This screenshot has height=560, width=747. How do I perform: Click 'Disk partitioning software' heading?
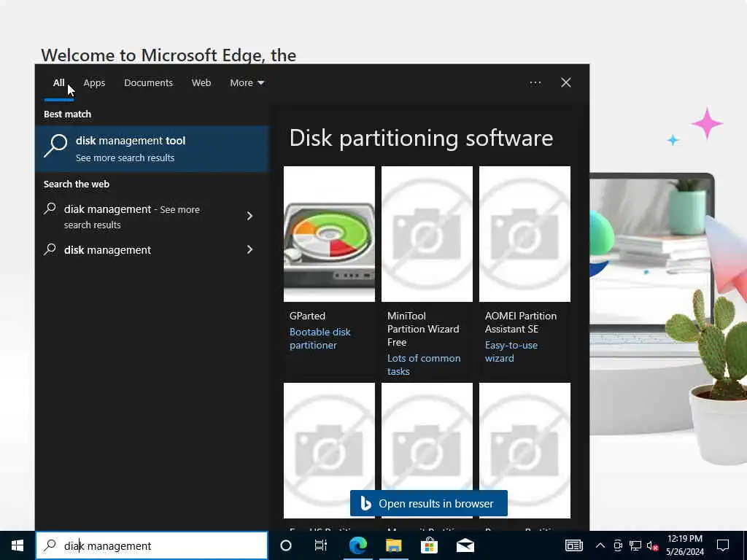[421, 138]
